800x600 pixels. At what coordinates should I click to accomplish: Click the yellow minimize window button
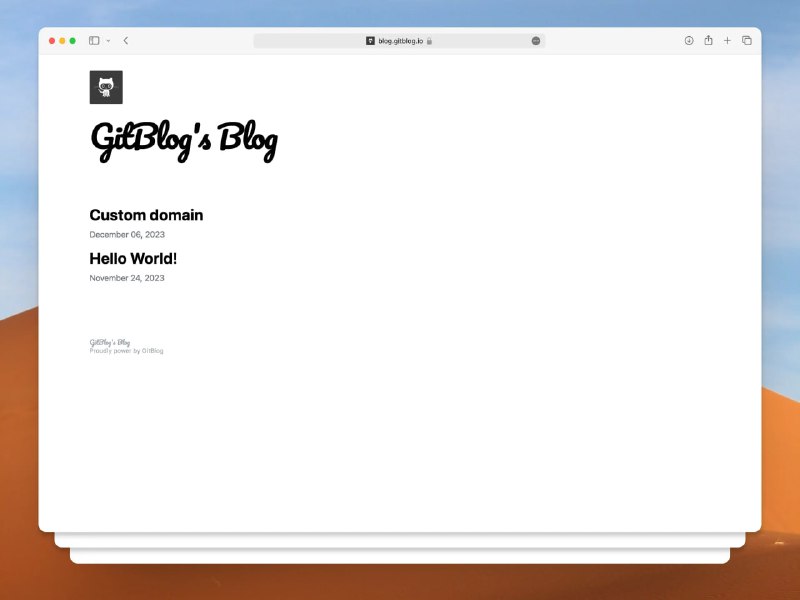(x=62, y=41)
